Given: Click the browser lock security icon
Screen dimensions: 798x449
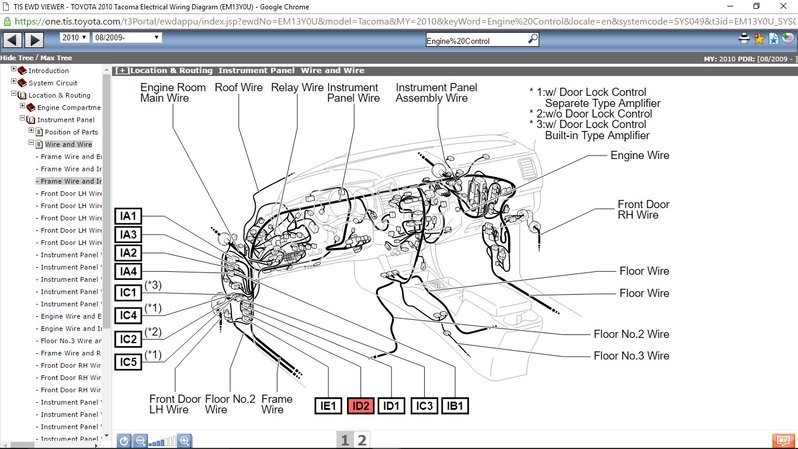Looking at the screenshot, I should click(x=7, y=21).
